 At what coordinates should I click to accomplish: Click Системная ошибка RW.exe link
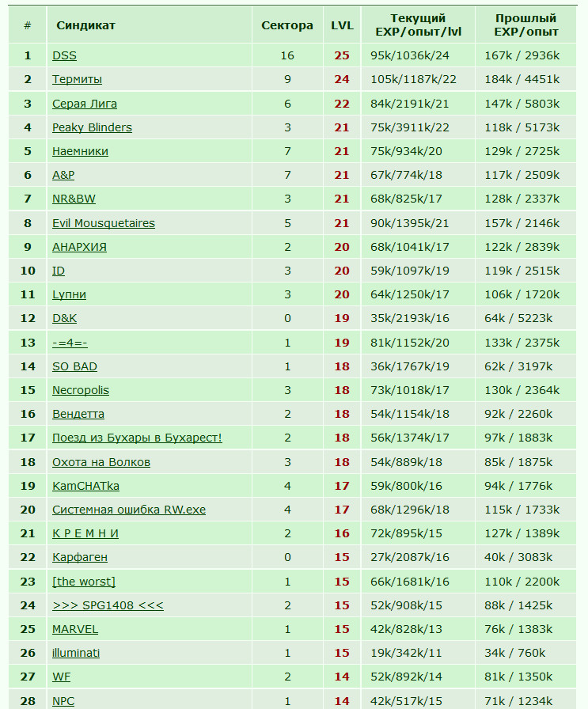click(129, 510)
